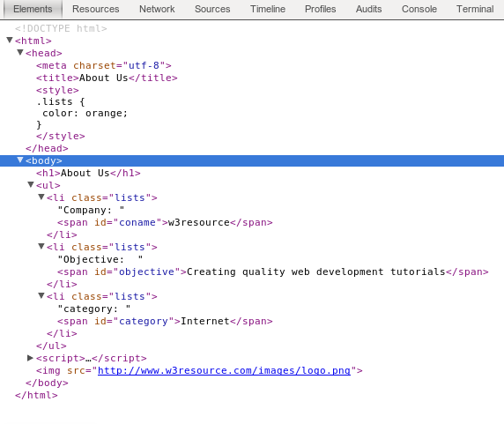Select the span with id category
Screen dimensions: 504x424
pos(165,321)
